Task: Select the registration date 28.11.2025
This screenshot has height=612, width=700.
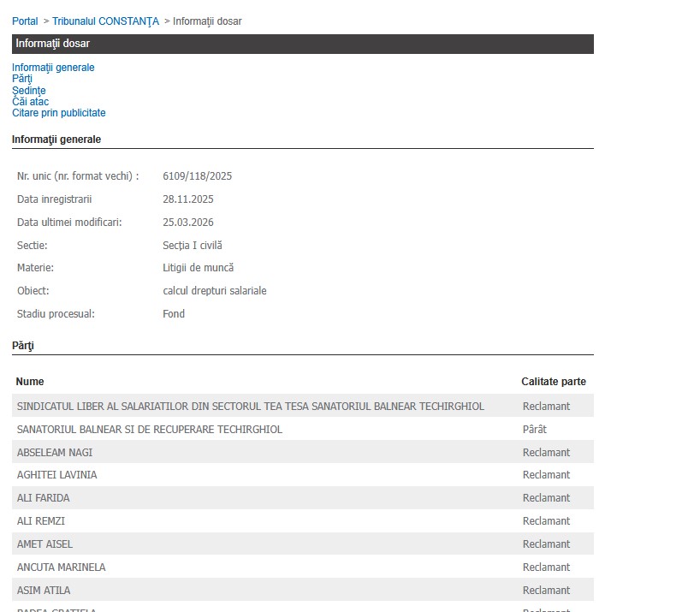Action: pos(187,199)
